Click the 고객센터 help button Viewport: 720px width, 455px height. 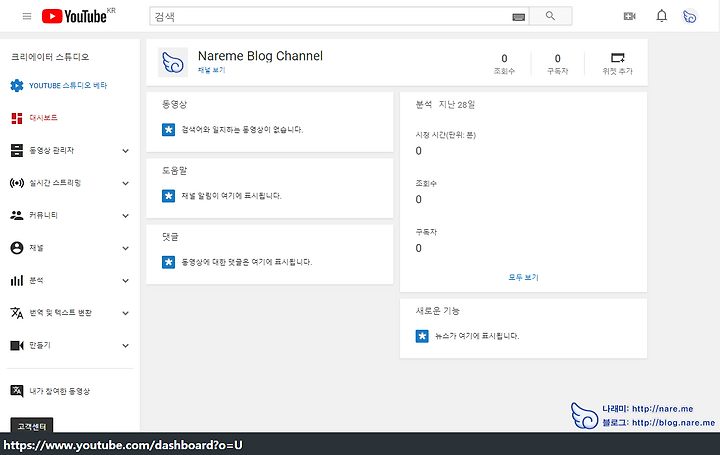pos(32,426)
